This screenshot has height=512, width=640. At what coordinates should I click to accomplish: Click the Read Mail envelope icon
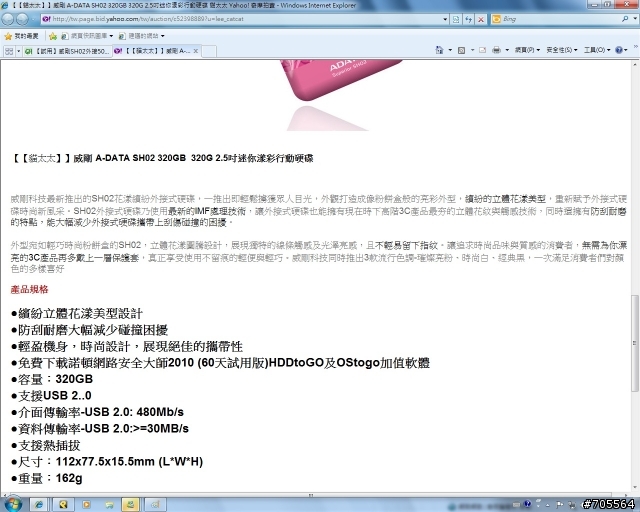(482, 50)
